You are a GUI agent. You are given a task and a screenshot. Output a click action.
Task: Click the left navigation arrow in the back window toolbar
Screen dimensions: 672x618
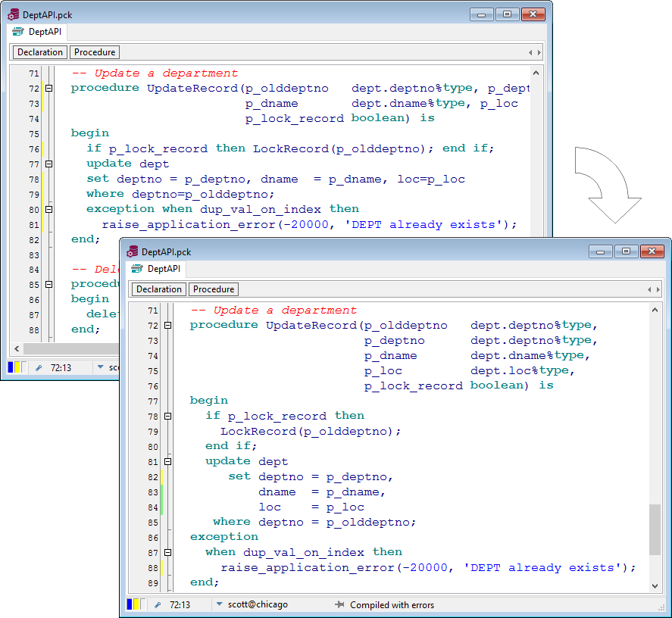pos(530,53)
